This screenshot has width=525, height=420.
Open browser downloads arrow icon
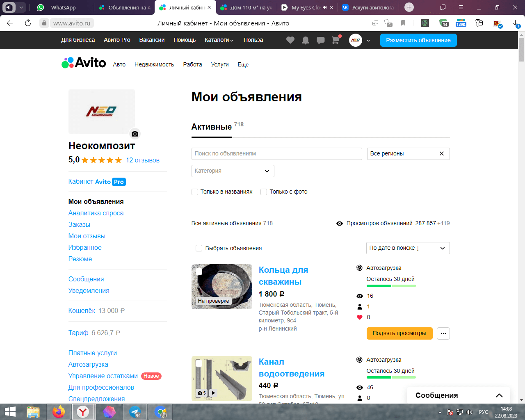[x=516, y=23]
